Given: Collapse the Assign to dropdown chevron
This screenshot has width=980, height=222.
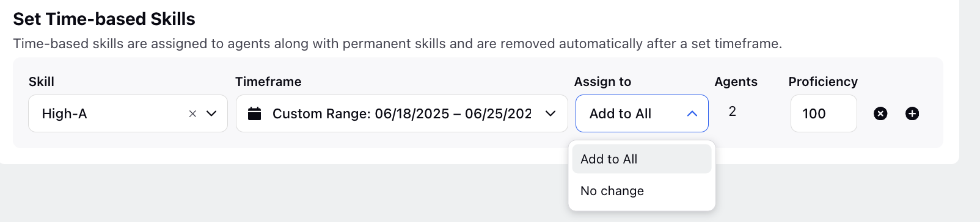Looking at the screenshot, I should coord(692,113).
